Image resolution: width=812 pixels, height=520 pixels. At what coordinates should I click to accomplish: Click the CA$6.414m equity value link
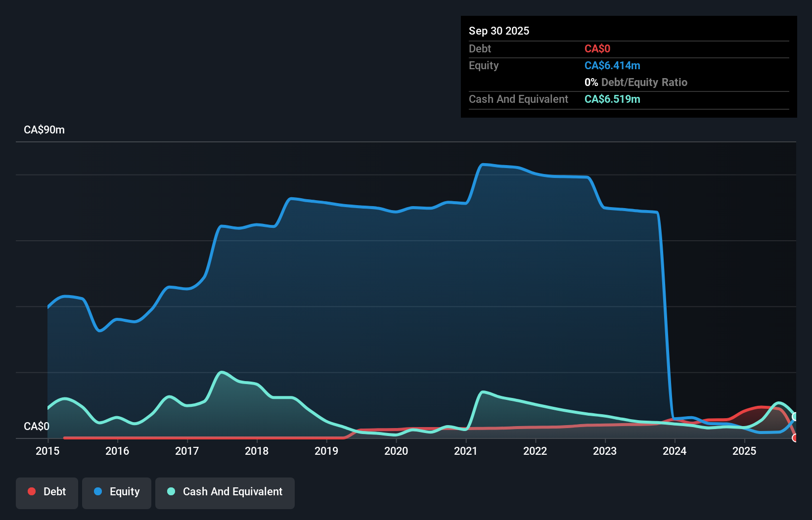pos(612,65)
